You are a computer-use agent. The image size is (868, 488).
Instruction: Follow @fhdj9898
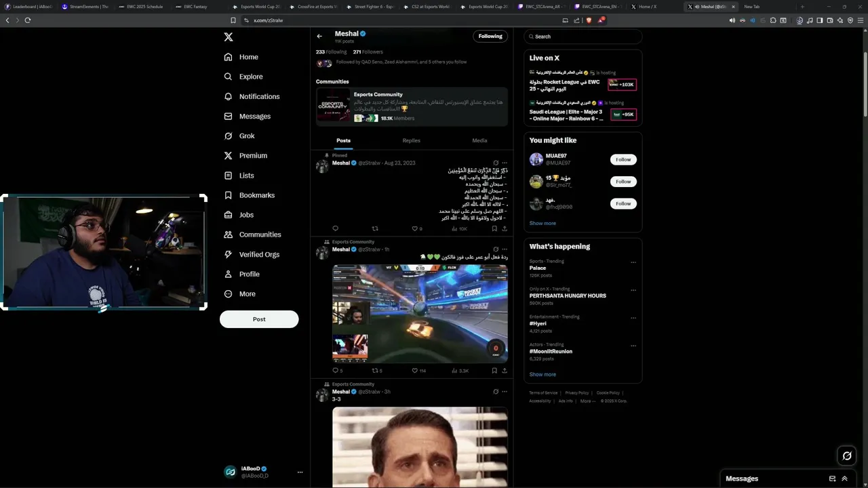[623, 203]
